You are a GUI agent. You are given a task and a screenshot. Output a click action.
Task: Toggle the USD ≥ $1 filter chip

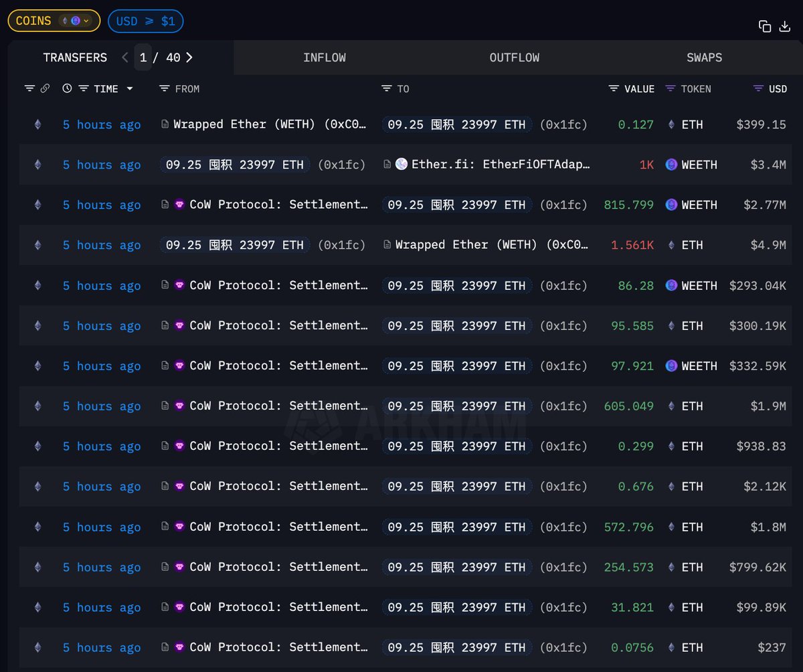click(x=145, y=21)
